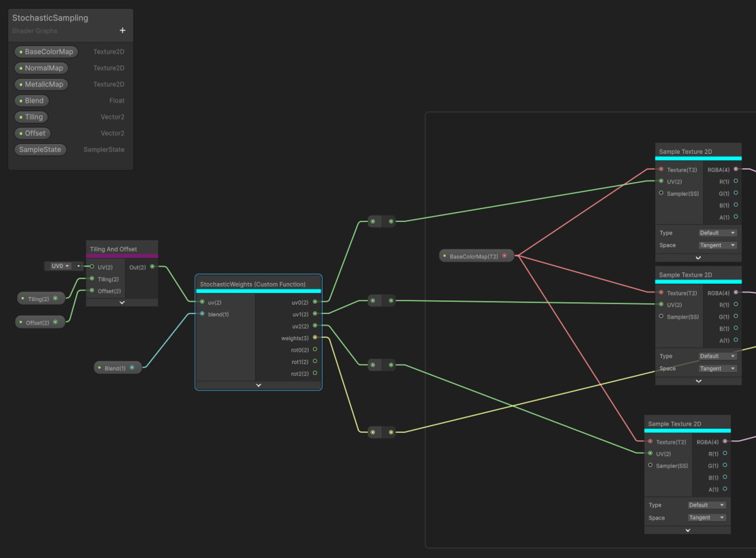Click the uv2(2) output port on StochasticWeights
The image size is (756, 558).
(x=315, y=326)
